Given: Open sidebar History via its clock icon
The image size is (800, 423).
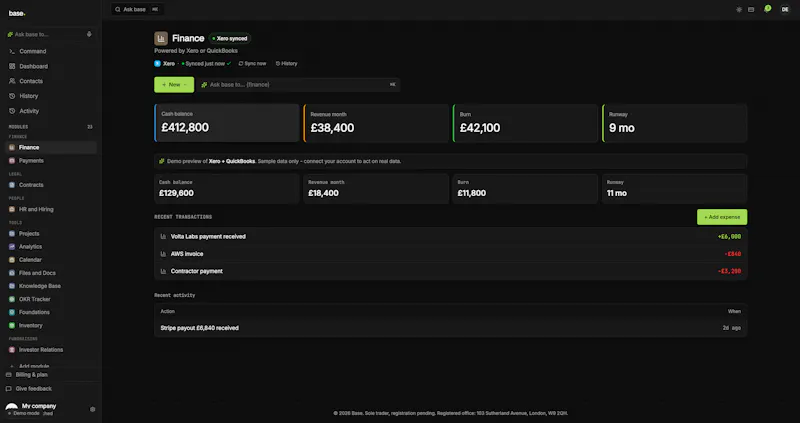Looking at the screenshot, I should click(x=12, y=96).
